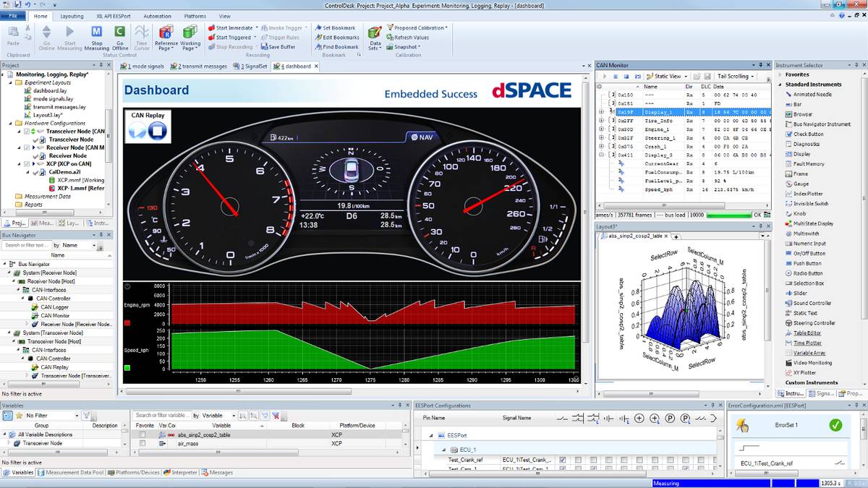Click the Time Cursor icon
Viewport: 868px width, 488px height.
[142, 32]
